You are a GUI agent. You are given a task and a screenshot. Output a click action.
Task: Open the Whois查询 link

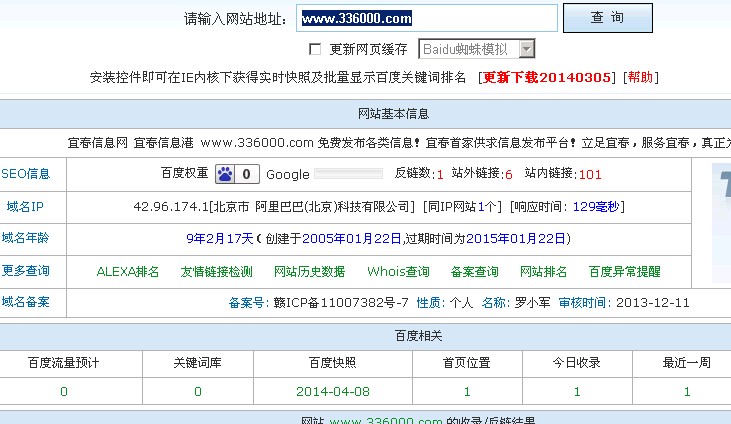coord(398,271)
